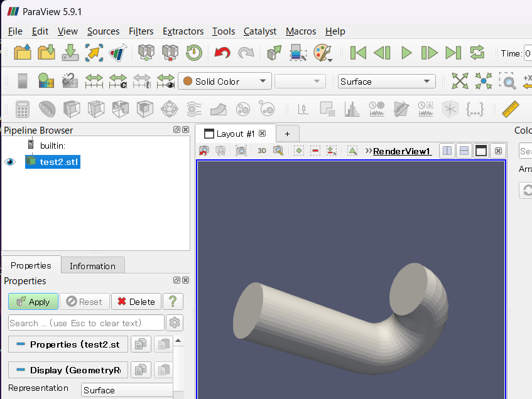532x399 pixels.
Task: Toggle visibility of test2.stl in Pipeline Browser
Action: click(x=9, y=161)
